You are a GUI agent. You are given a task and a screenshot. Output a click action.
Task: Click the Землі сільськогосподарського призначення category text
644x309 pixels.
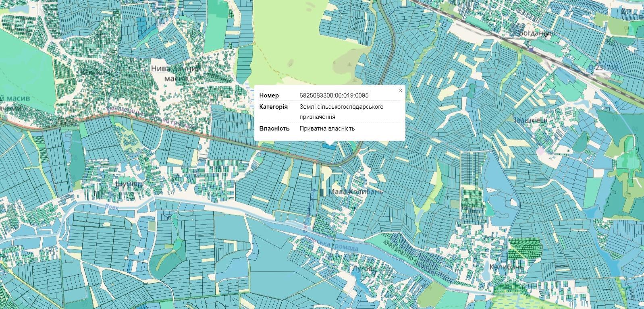pos(341,112)
